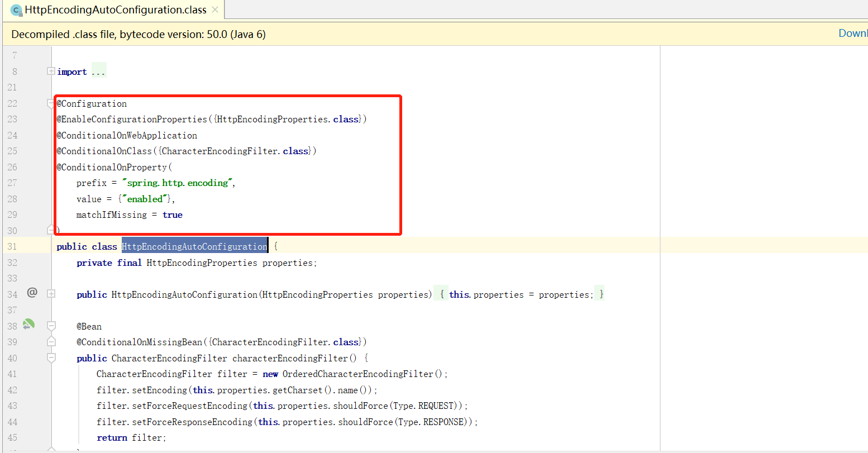This screenshot has height=453, width=868.
Task: Click the @Bean annotation
Action: (x=89, y=326)
